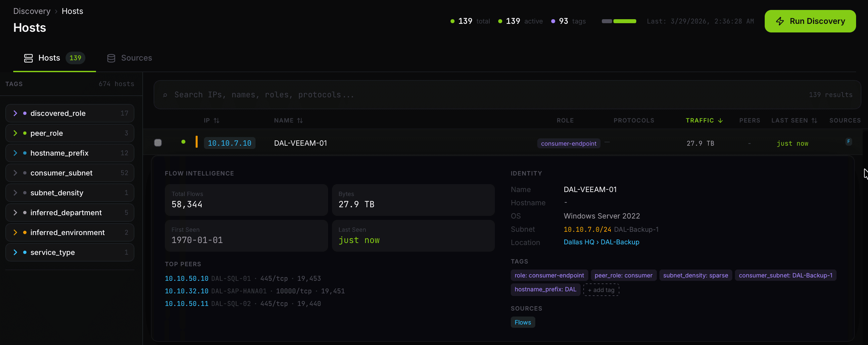Expand the inferred_environment tag group
Viewport: 868px width, 345px height.
pyautogui.click(x=15, y=233)
